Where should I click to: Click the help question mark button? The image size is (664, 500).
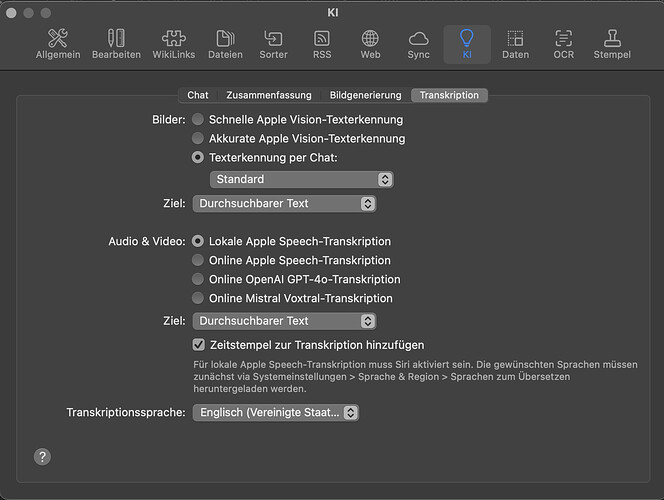(x=42, y=456)
